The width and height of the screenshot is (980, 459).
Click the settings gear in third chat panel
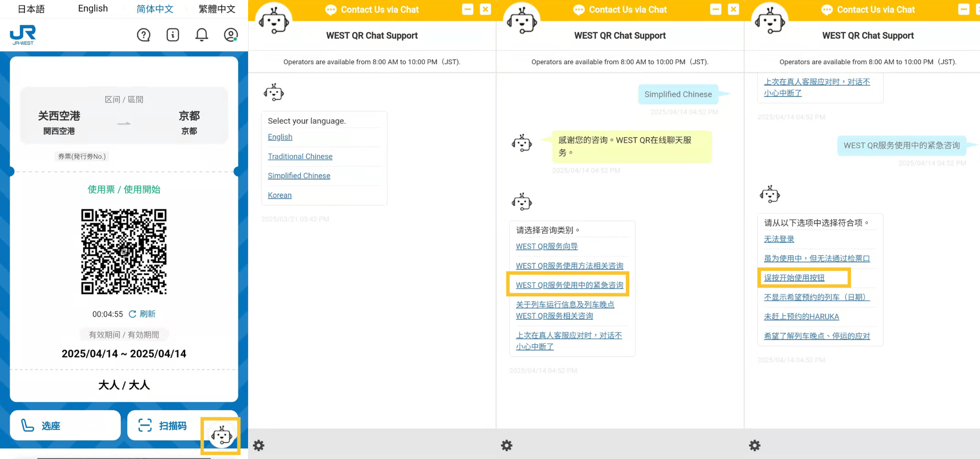(x=754, y=445)
